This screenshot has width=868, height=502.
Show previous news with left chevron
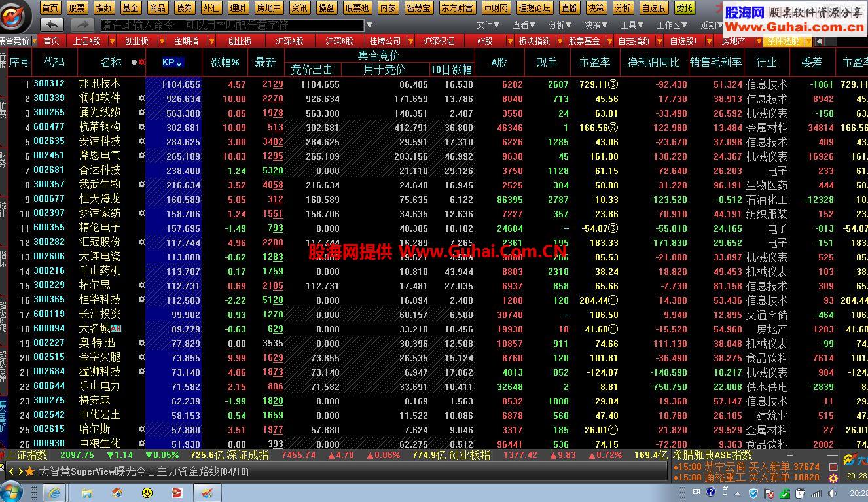[x=11, y=471]
